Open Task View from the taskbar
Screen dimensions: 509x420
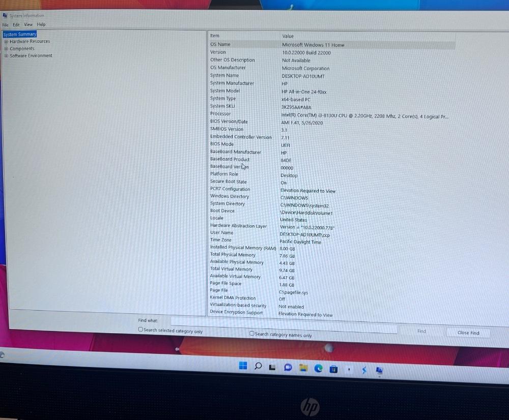point(273,367)
